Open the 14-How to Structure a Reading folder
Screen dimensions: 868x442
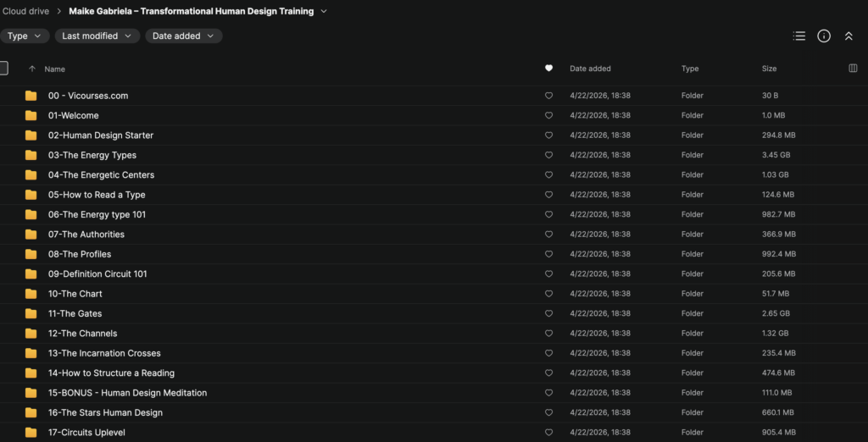(111, 373)
